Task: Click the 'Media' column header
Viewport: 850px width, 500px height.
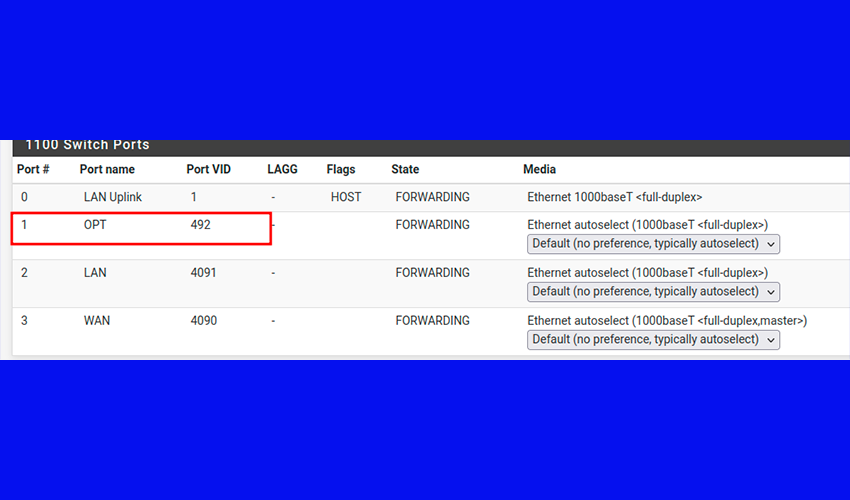Action: click(x=539, y=169)
